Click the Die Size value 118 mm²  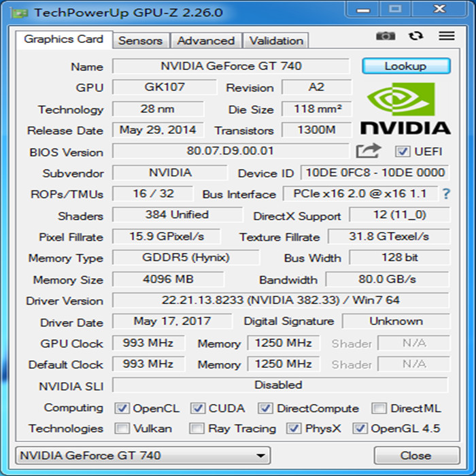click(317, 109)
